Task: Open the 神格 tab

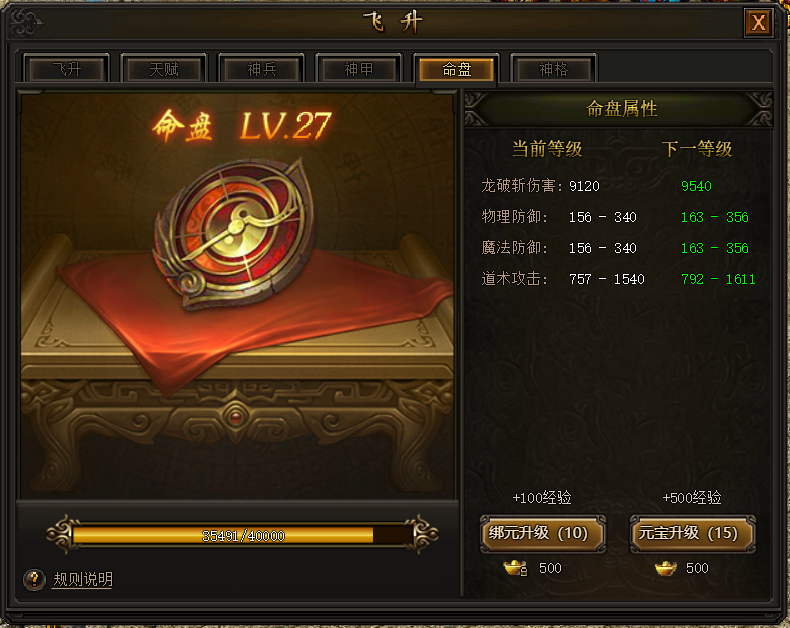Action: [554, 69]
